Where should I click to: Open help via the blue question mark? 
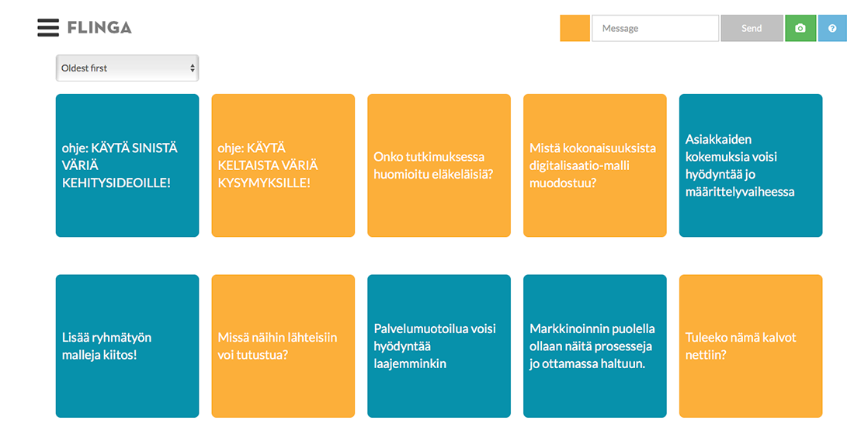832,28
